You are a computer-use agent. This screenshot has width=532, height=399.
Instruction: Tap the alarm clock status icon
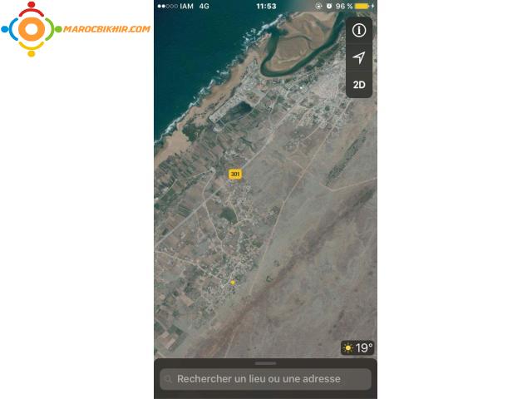point(329,6)
